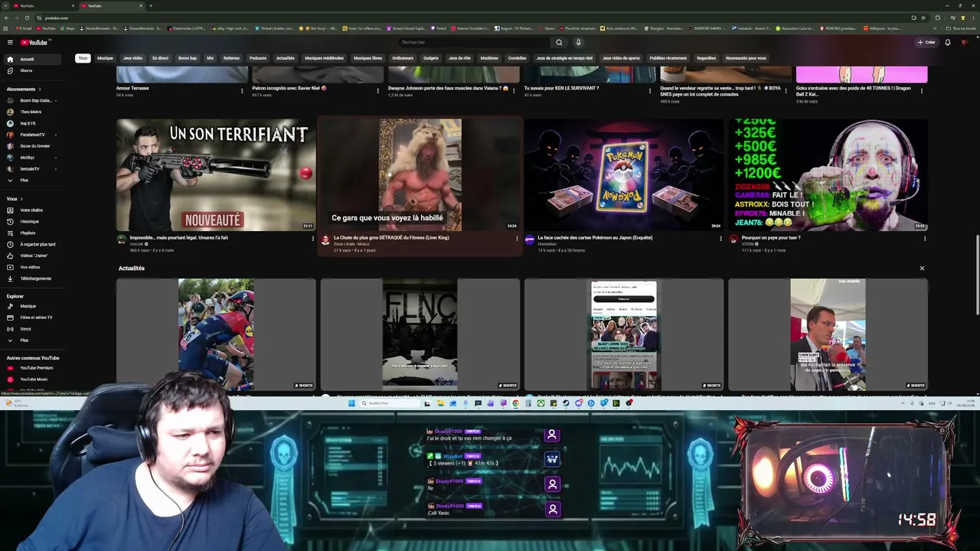Select the Actualités filter chip
The image size is (980, 551).
tap(286, 58)
